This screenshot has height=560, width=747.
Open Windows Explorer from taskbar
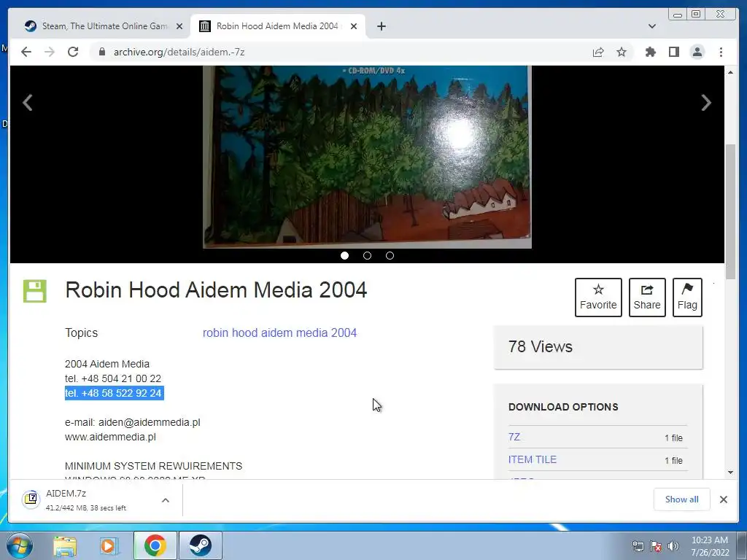65,546
